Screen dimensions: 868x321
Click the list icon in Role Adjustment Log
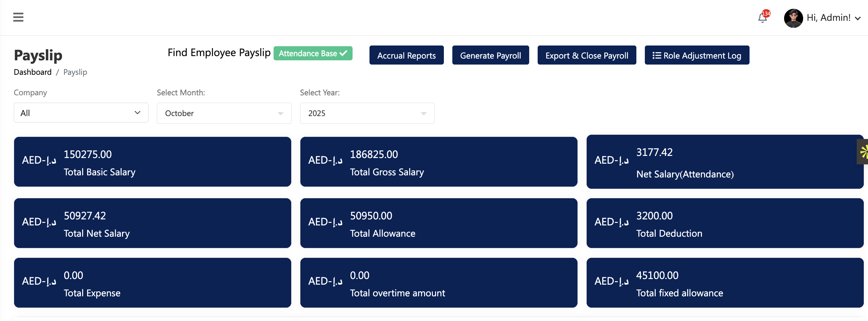point(656,55)
